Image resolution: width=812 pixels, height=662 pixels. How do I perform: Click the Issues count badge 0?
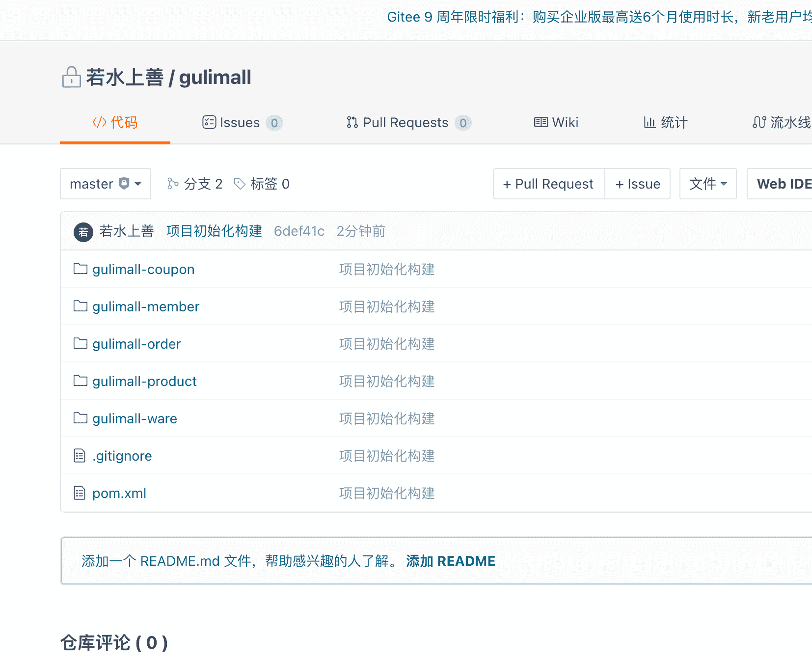click(x=274, y=123)
